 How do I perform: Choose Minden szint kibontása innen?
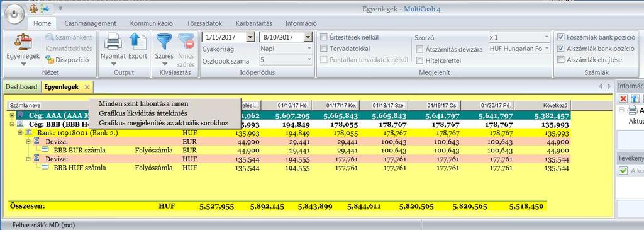click(143, 104)
